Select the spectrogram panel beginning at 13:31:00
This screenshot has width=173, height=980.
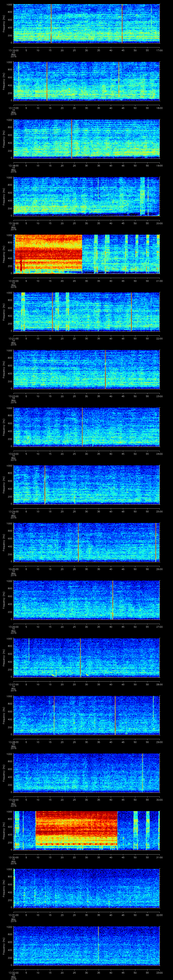86,888
